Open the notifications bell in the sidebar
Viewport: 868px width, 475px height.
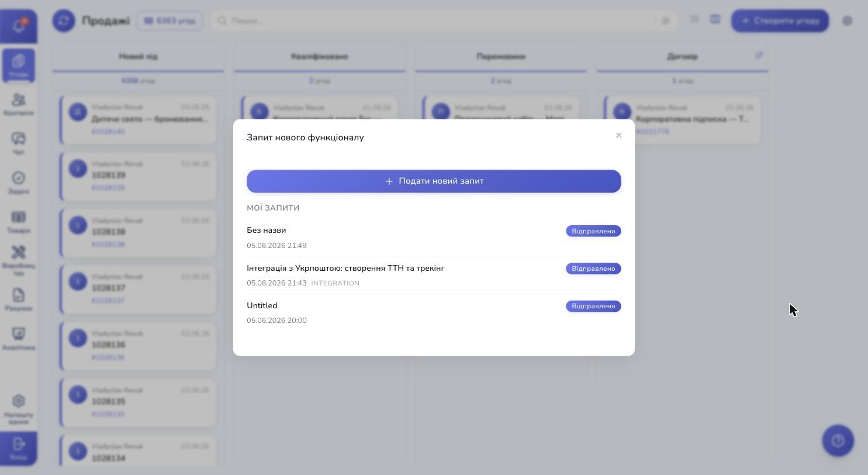[19, 26]
